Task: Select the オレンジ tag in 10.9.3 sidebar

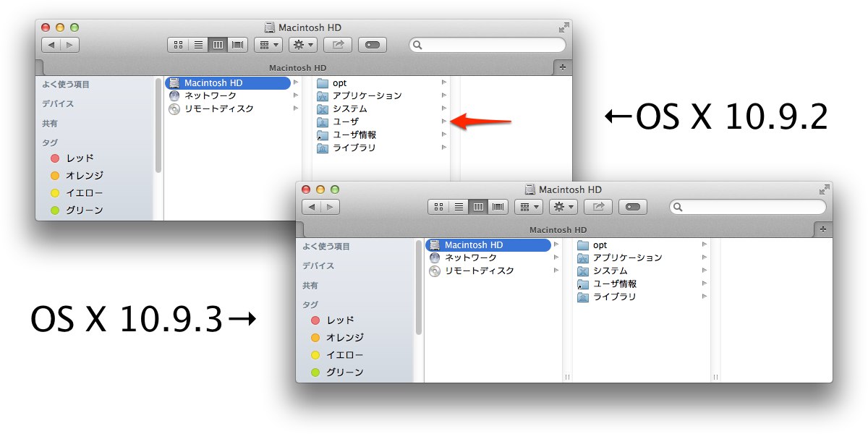Action: pyautogui.click(x=344, y=337)
